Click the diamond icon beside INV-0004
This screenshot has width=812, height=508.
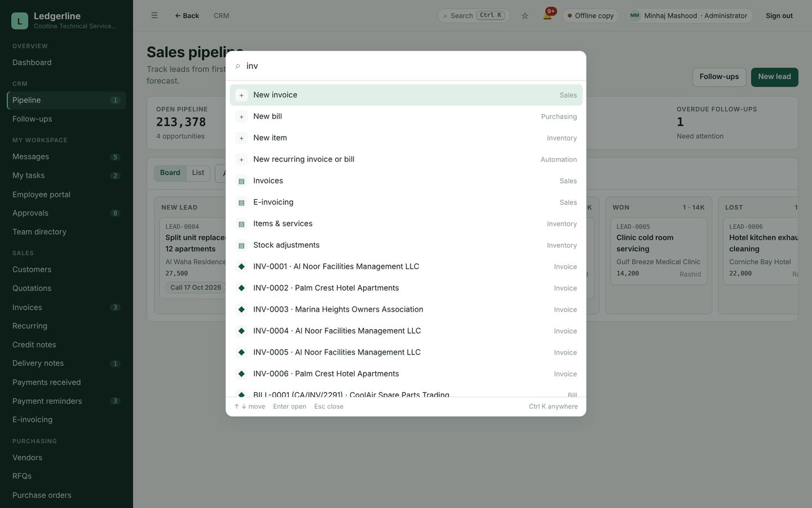tap(241, 331)
